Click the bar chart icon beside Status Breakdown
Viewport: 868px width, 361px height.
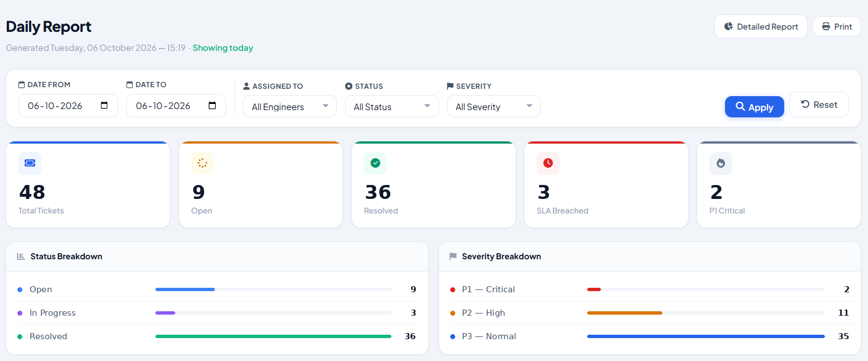pyautogui.click(x=21, y=256)
